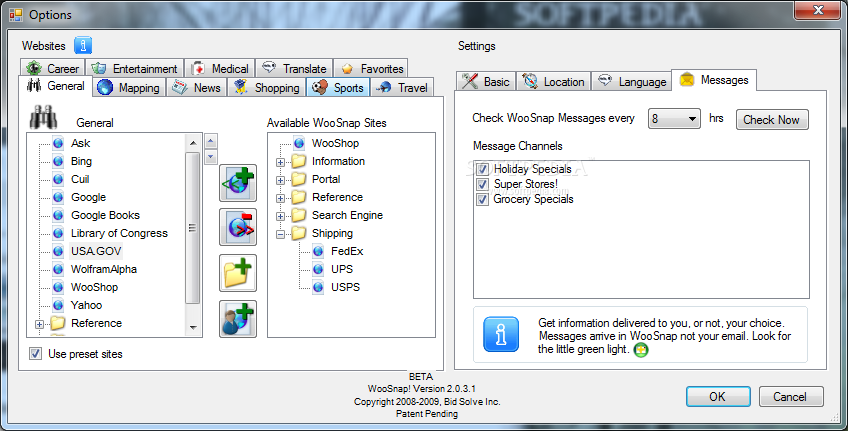
Task: Select the Shipping folder label
Action: pos(332,233)
